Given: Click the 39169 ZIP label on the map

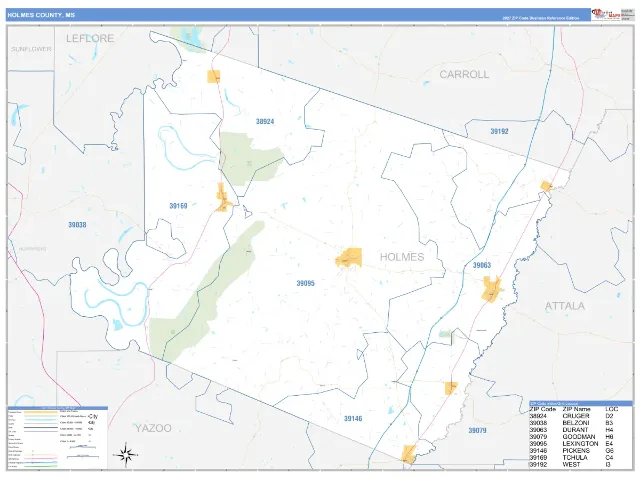Looking at the screenshot, I should [x=178, y=206].
